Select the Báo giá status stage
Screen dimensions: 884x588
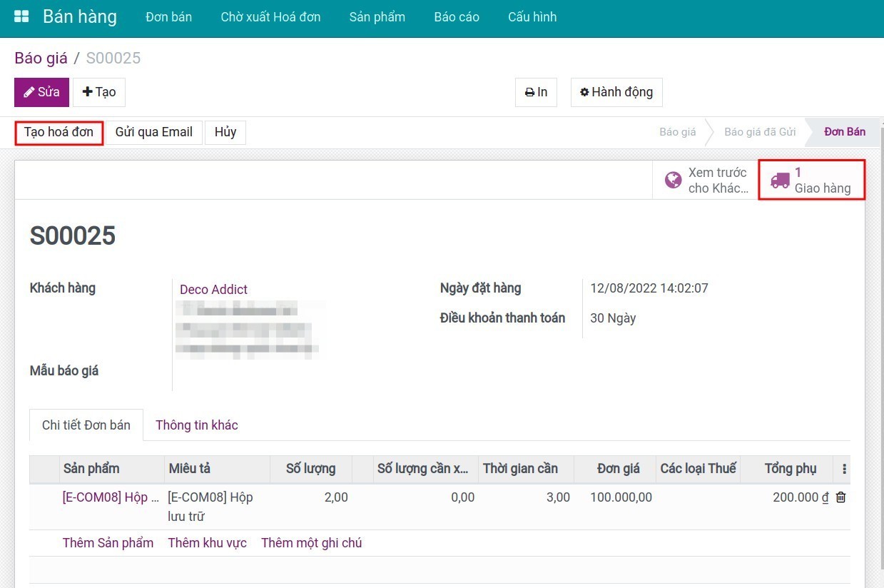(x=678, y=132)
